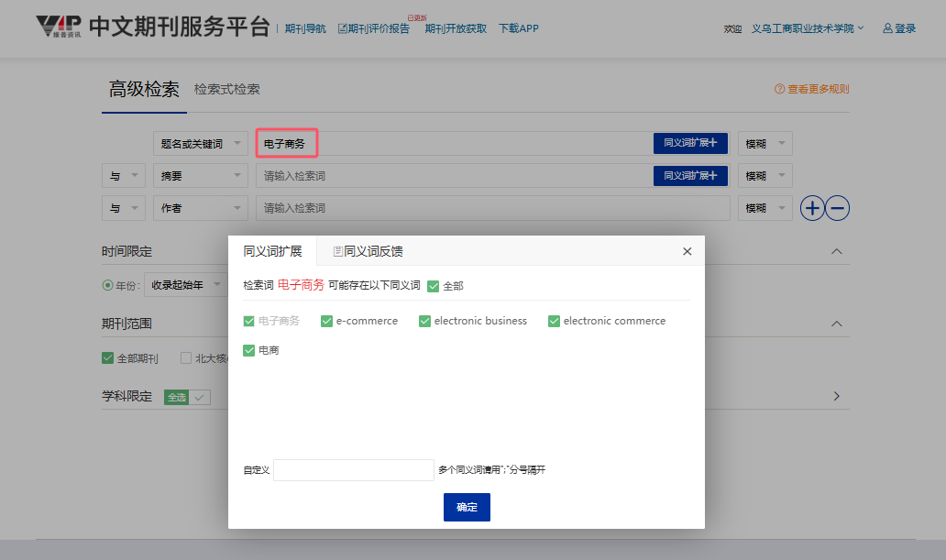Select the 高级检索 tab
The height and width of the screenshot is (560, 946).
(x=144, y=89)
